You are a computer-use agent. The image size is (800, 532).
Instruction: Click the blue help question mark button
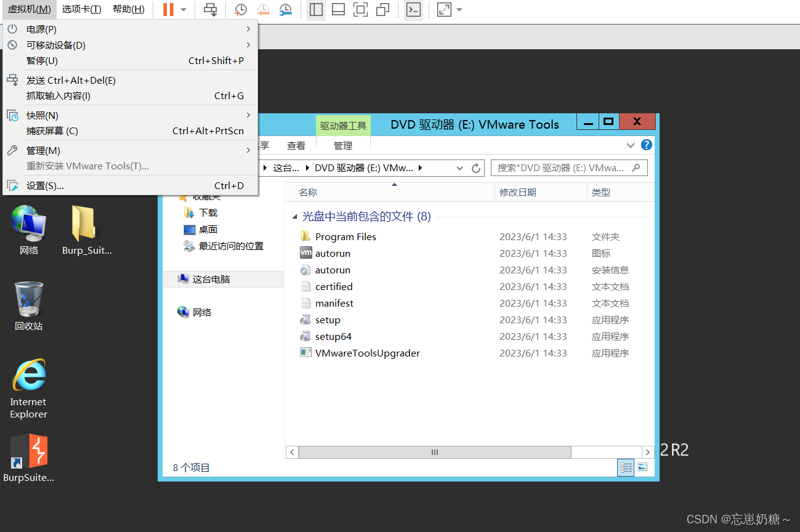[646, 145]
